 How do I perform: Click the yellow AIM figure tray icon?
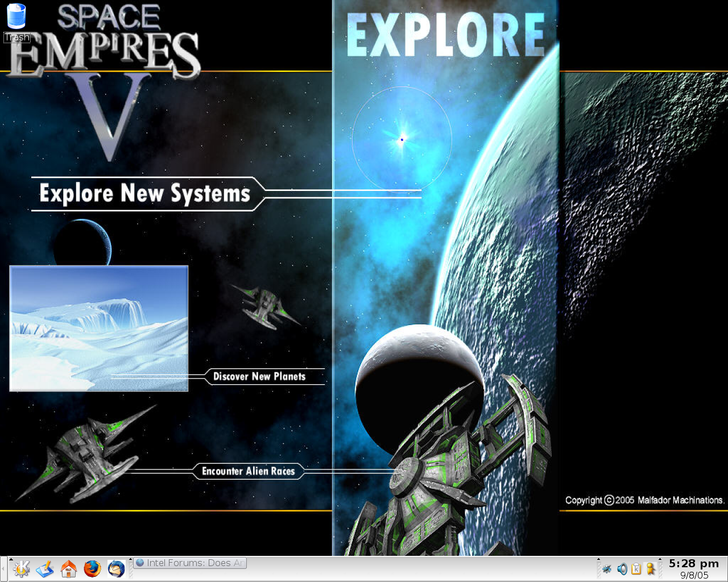[651, 569]
